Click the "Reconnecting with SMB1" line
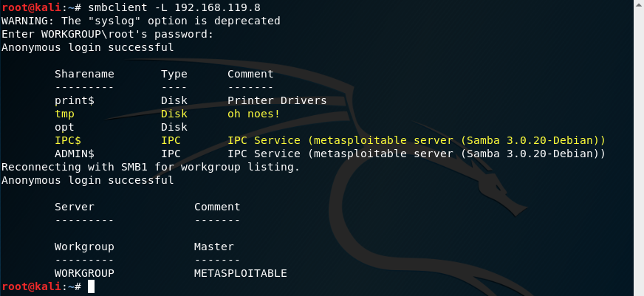The image size is (644, 296). coord(151,167)
